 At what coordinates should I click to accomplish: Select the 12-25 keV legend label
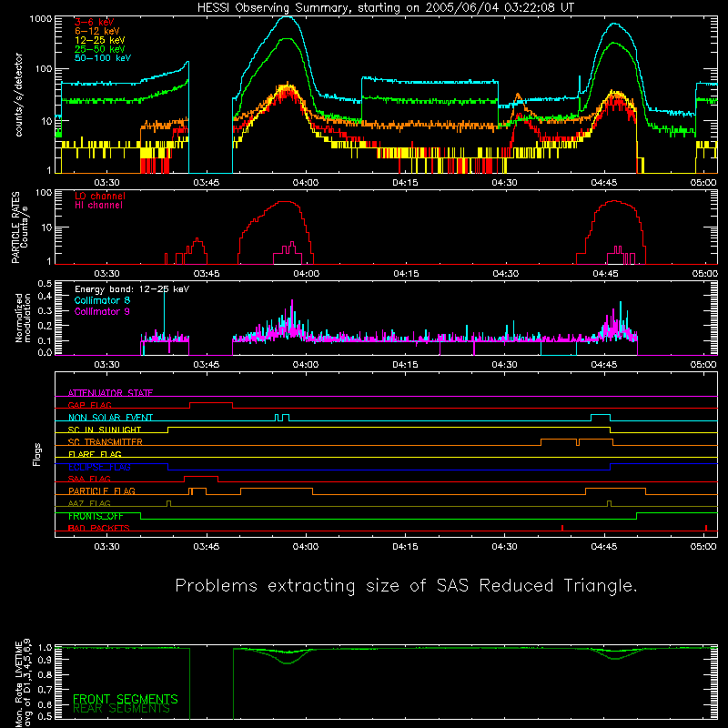[x=100, y=40]
